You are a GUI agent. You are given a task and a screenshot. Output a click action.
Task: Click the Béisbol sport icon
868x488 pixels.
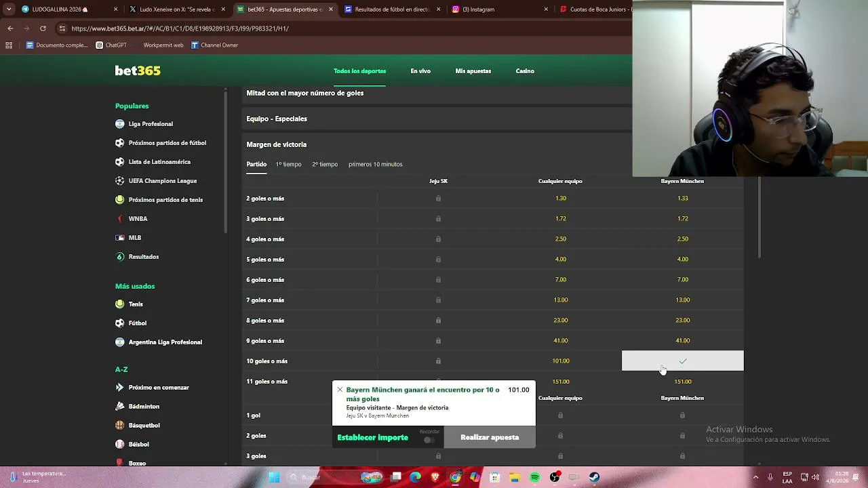tap(120, 445)
